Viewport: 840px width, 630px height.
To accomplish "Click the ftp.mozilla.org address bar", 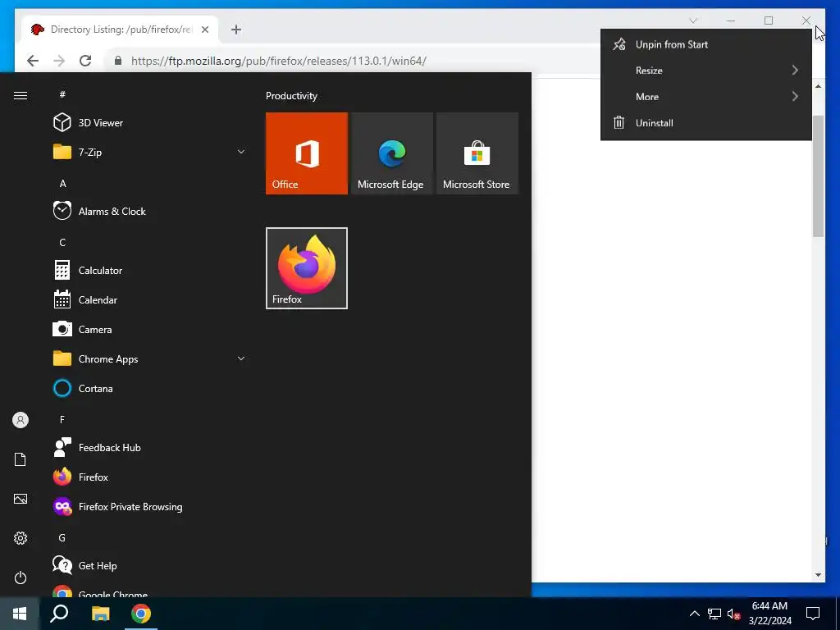I will pyautogui.click(x=279, y=61).
